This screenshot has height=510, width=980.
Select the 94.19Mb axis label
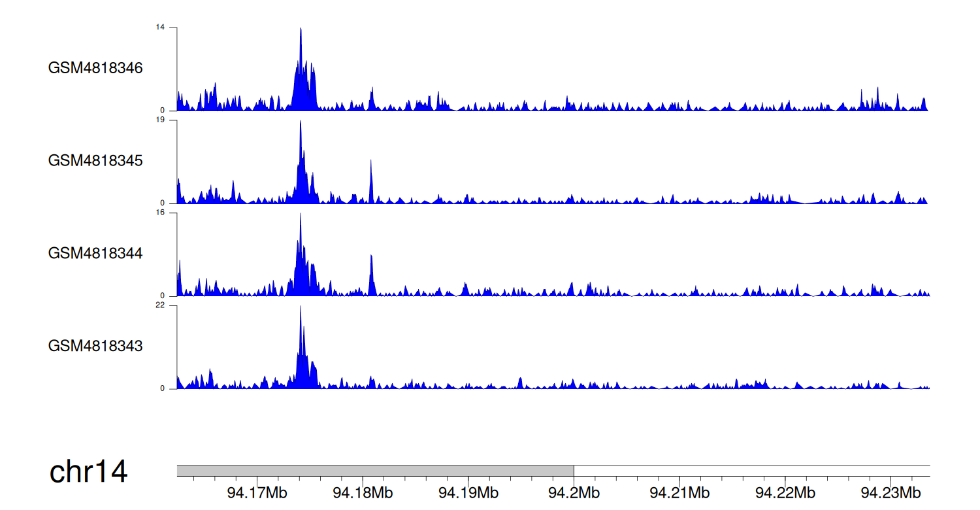click(468, 492)
